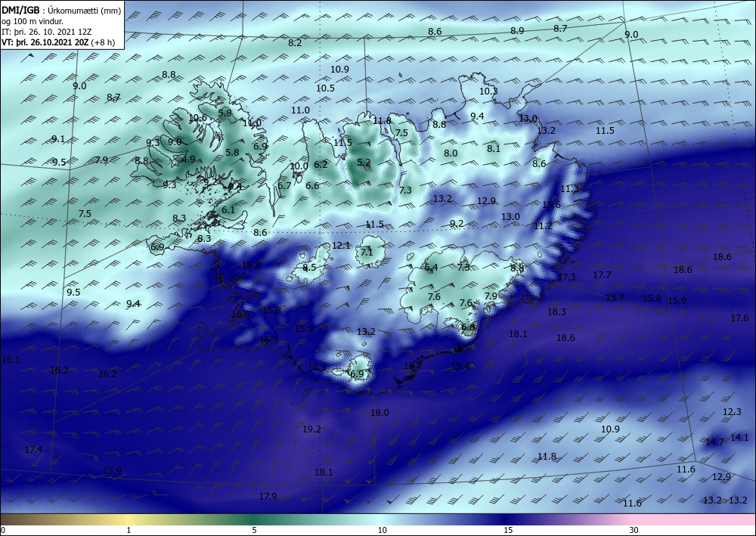Click the 17.7 value on the map
The width and height of the screenshot is (756, 536).
603,274
